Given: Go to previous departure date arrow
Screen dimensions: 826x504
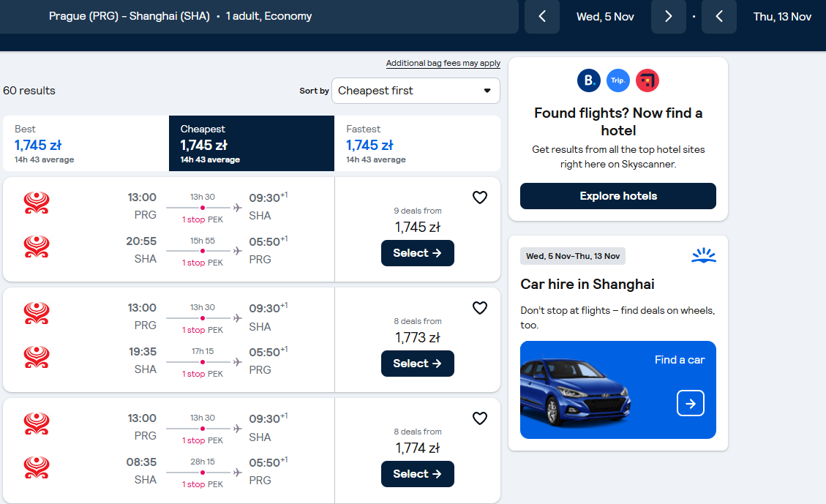Looking at the screenshot, I should (x=542, y=16).
